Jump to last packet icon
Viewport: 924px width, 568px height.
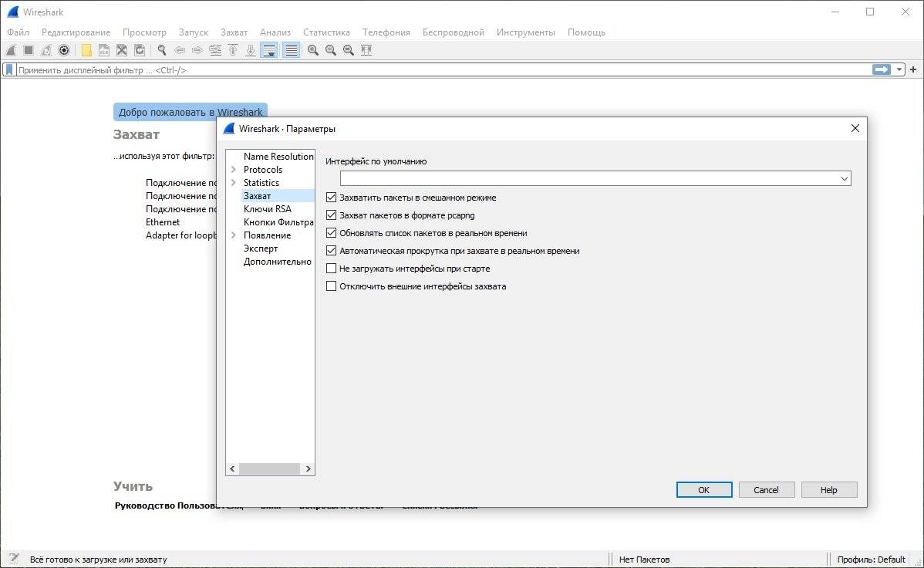(251, 50)
